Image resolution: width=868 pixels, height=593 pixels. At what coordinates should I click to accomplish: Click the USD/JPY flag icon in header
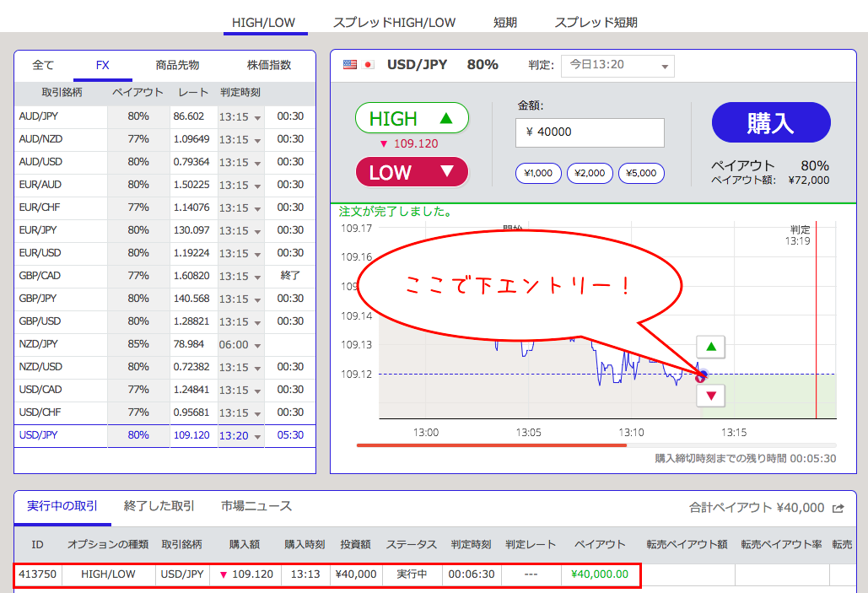click(x=359, y=65)
